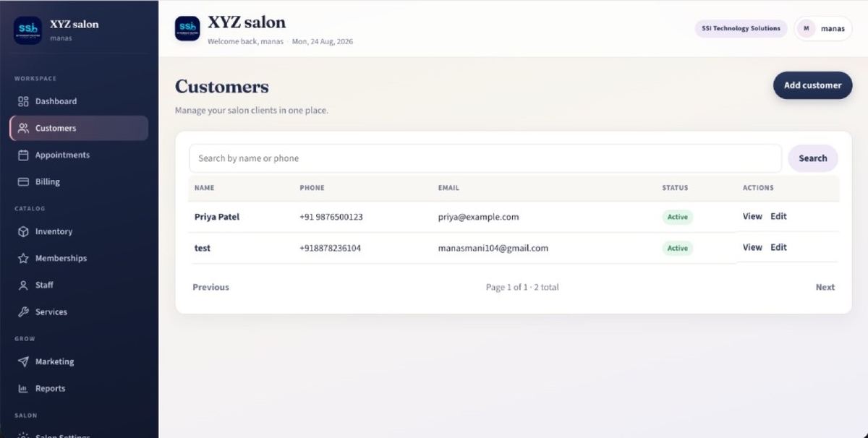Screen dimensions: 868x438
Task: Open Memberships in sidebar
Action: (x=79, y=258)
